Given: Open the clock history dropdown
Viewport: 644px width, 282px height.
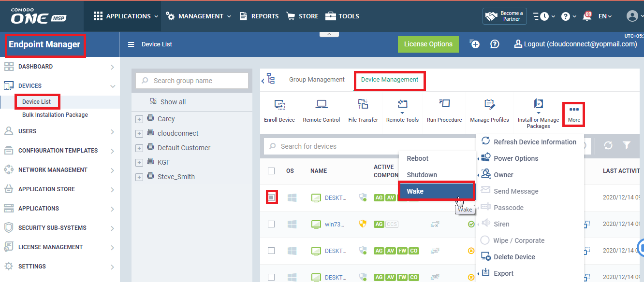Looking at the screenshot, I should click(544, 16).
